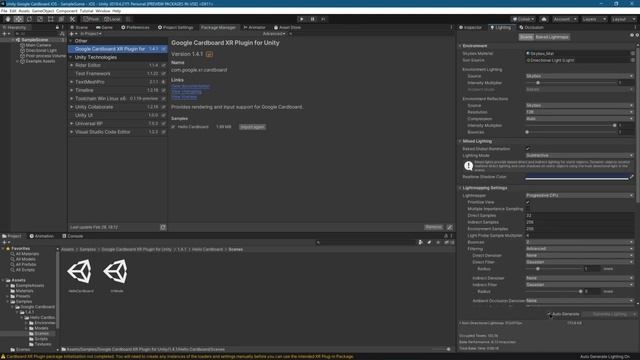
Task: Open the Layout dropdown
Action: click(623, 19)
